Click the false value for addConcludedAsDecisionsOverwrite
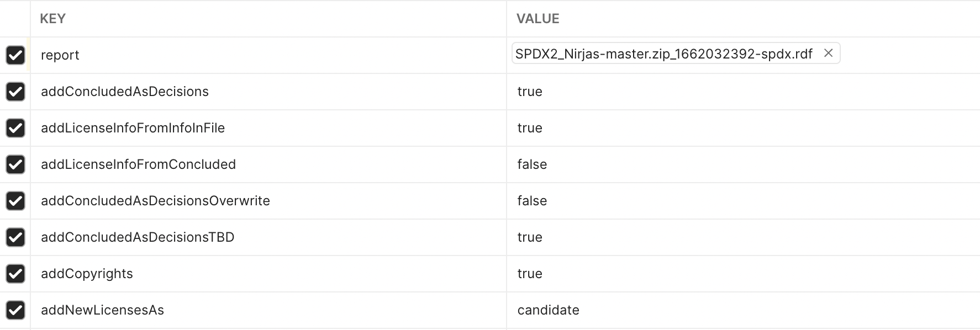 point(532,201)
